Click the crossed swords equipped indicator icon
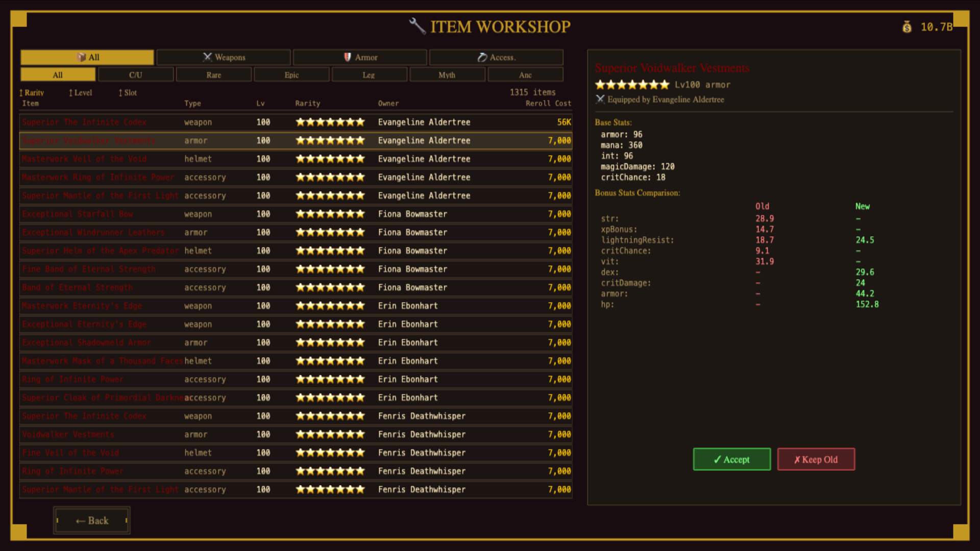Viewport: 980px width, 551px height. point(600,99)
